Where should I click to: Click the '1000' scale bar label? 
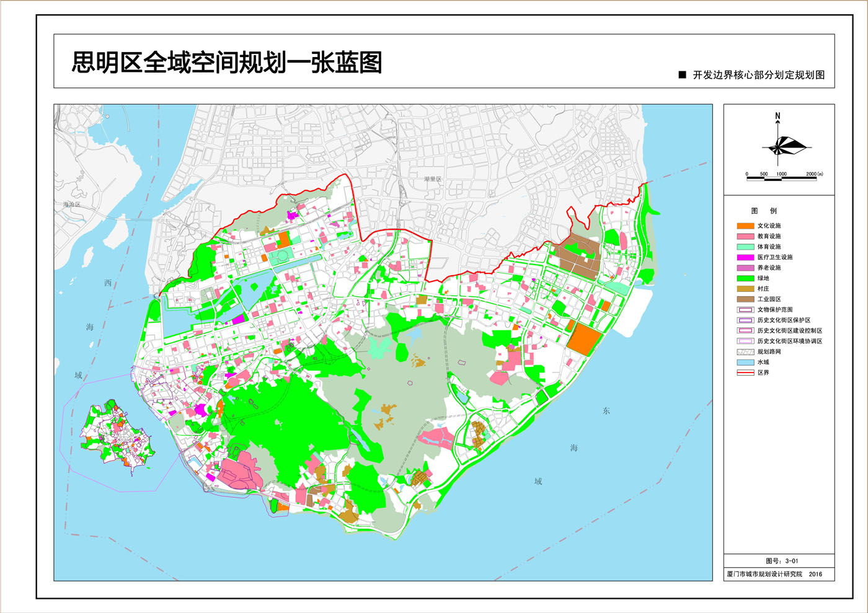point(781,174)
